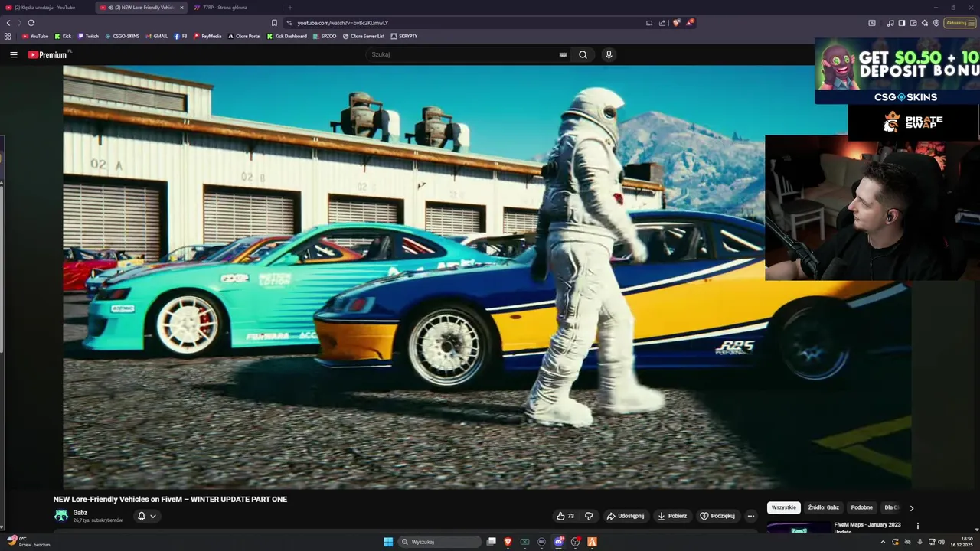Screen dimensions: 980x551
Task: Open the browser playlist music note icon
Action: point(890,23)
